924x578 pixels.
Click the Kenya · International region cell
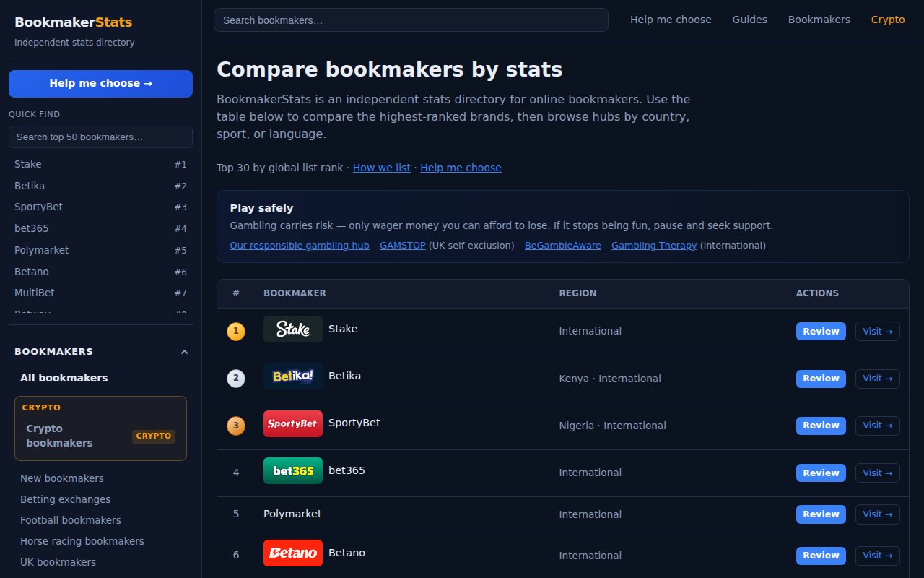pos(610,379)
